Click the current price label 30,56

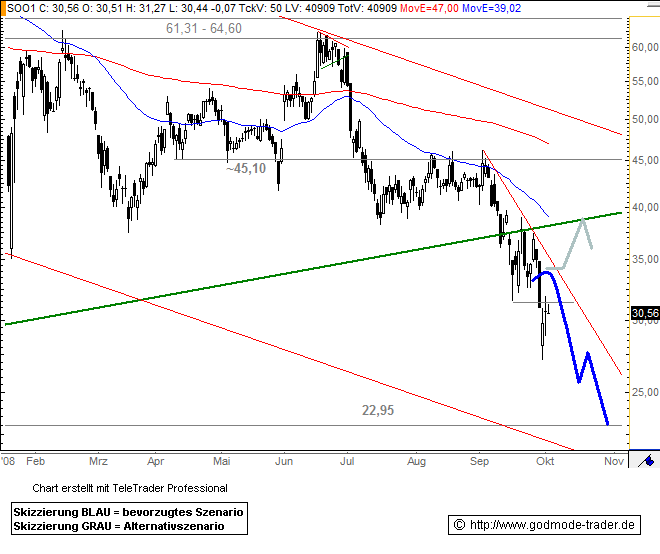[645, 313]
